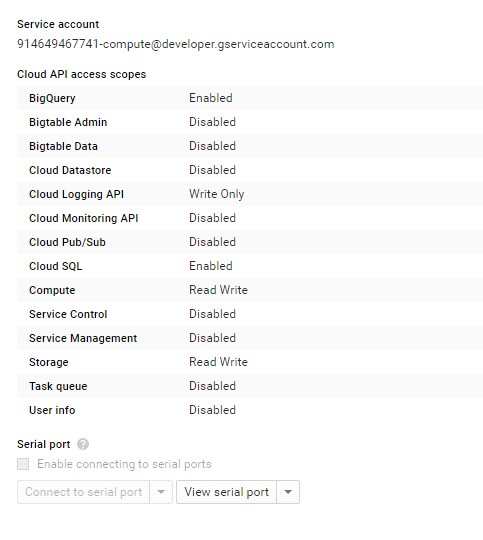The width and height of the screenshot is (483, 540).
Task: Click Disabled value for Service Control
Action: [213, 314]
